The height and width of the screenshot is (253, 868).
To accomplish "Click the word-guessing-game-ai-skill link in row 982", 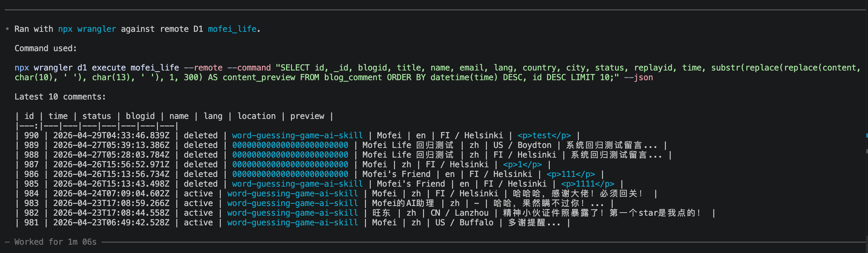I will click(x=293, y=213).
